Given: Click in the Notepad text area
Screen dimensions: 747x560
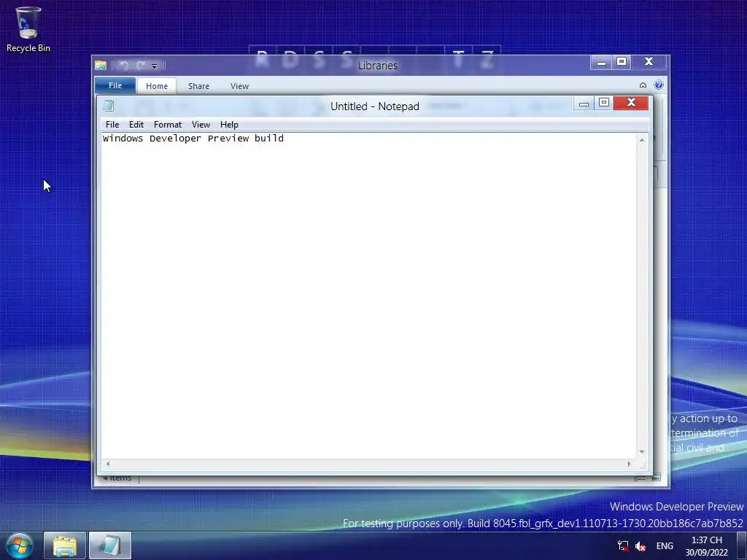Looking at the screenshot, I should point(369,295).
